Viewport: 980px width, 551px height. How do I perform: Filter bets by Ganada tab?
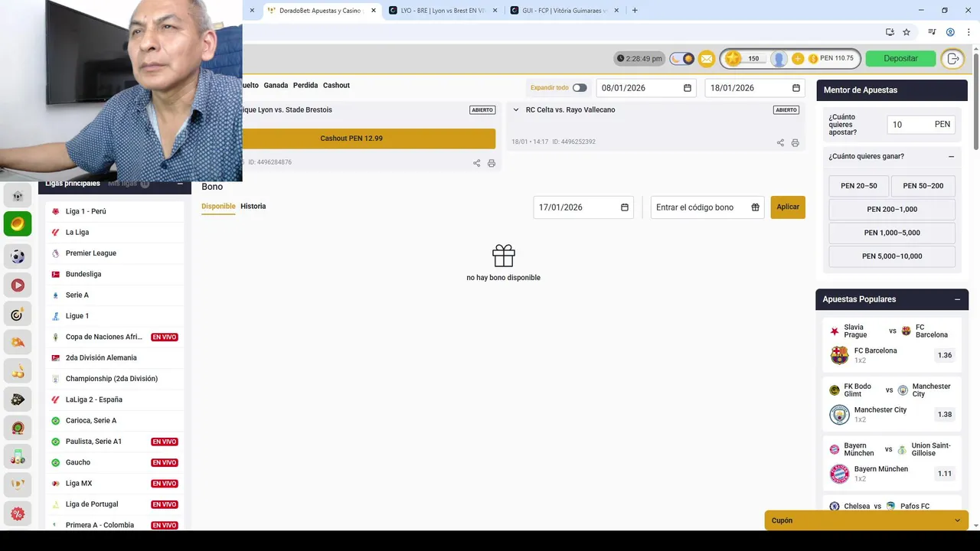pyautogui.click(x=276, y=86)
